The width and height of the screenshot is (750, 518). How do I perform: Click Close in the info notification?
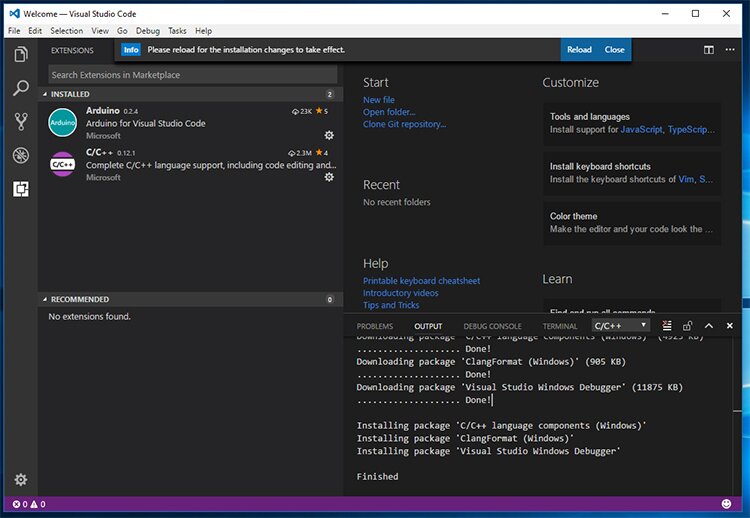(x=614, y=50)
